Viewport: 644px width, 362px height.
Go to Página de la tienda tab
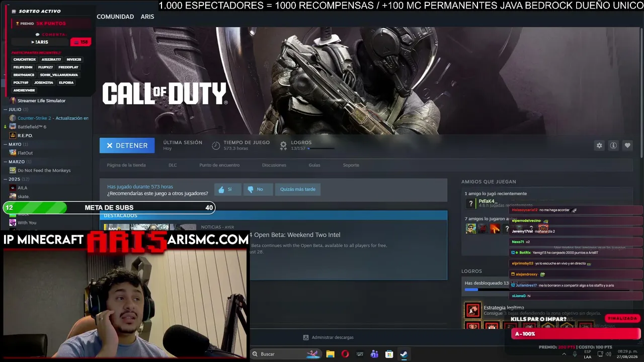point(126,165)
